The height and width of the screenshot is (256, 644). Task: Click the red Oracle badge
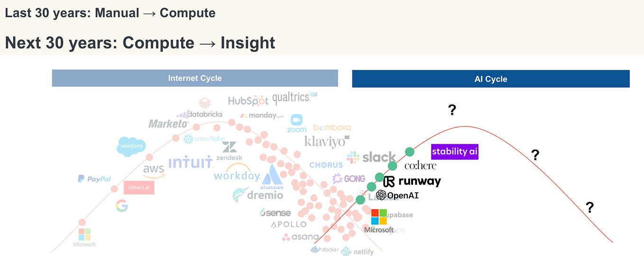139,188
